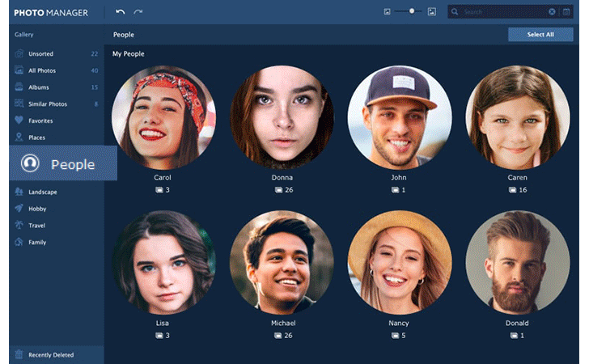
Task: Click the People avatar circle icon
Action: [x=30, y=163]
